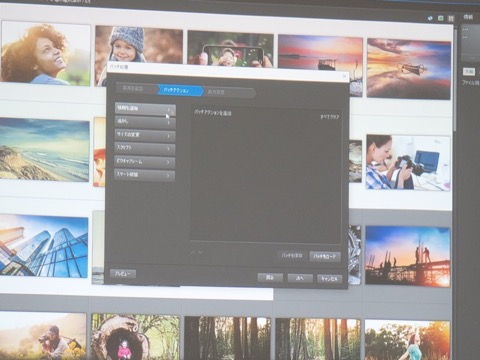
Task: Select the curly-haired woman portrait thumbnail
Action: (x=45, y=53)
